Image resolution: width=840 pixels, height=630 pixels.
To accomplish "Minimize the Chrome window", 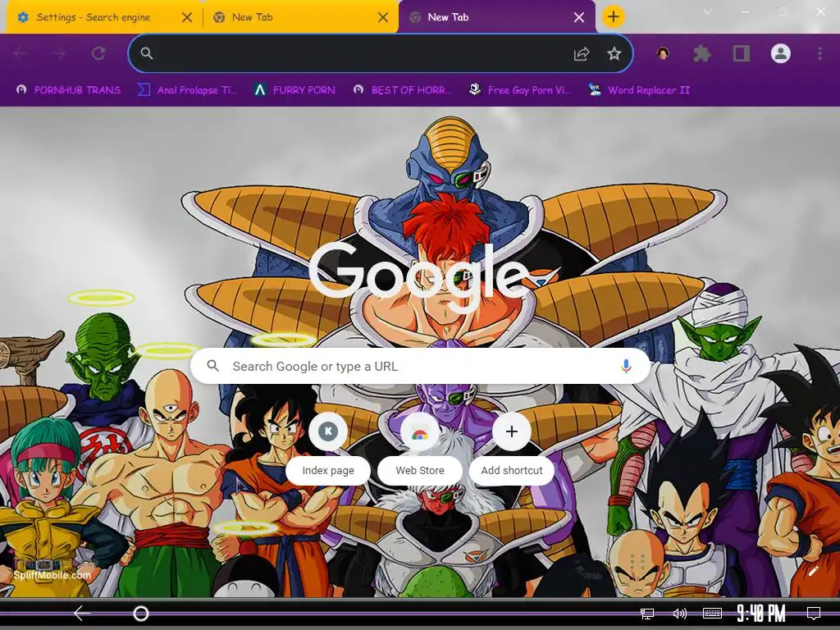I will click(x=746, y=11).
